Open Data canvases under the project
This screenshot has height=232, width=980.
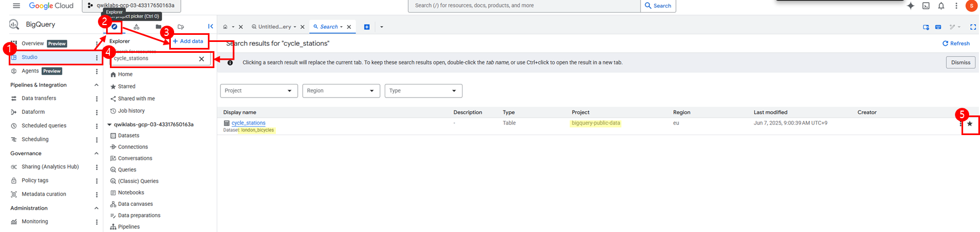coord(135,204)
